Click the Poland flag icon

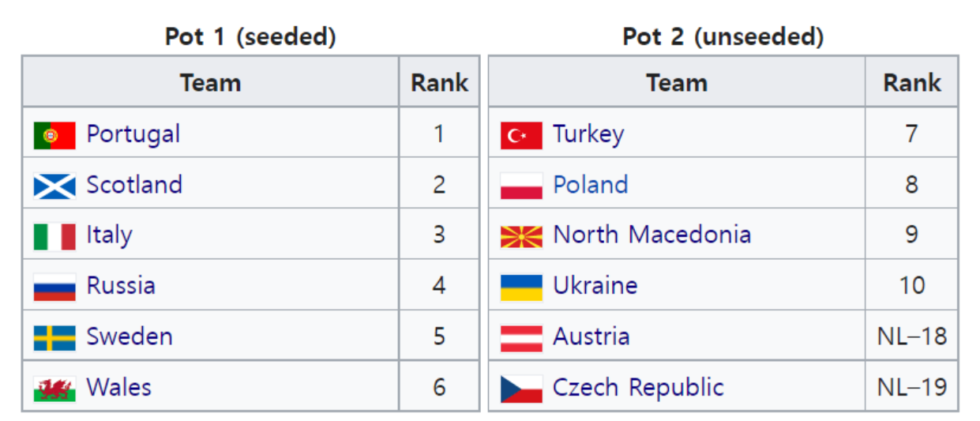(x=521, y=186)
